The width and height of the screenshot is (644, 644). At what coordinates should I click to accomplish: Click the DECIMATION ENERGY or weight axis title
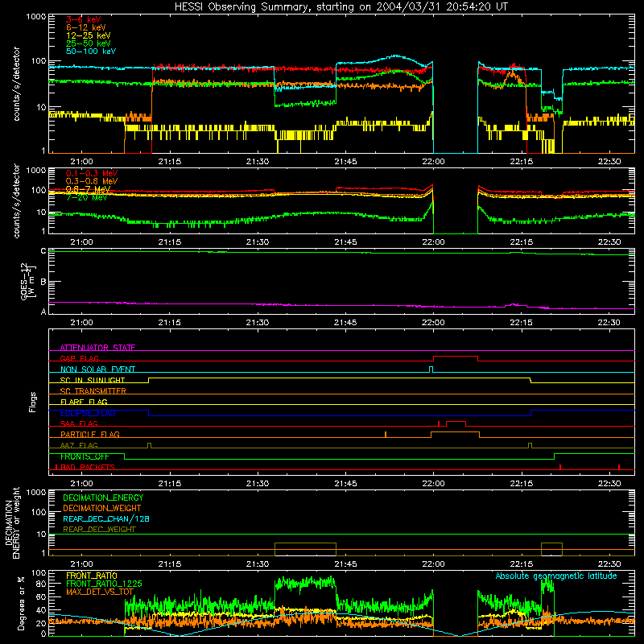pos(12,522)
